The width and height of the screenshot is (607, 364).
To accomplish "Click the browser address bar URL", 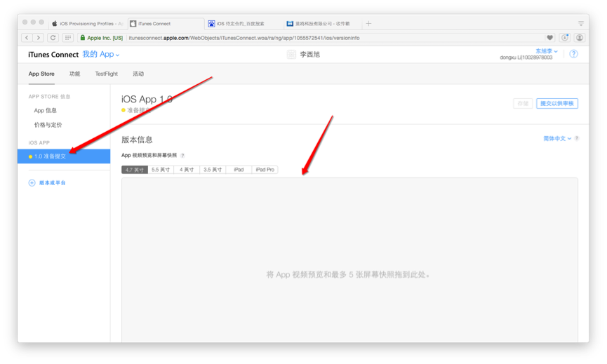I will click(244, 38).
